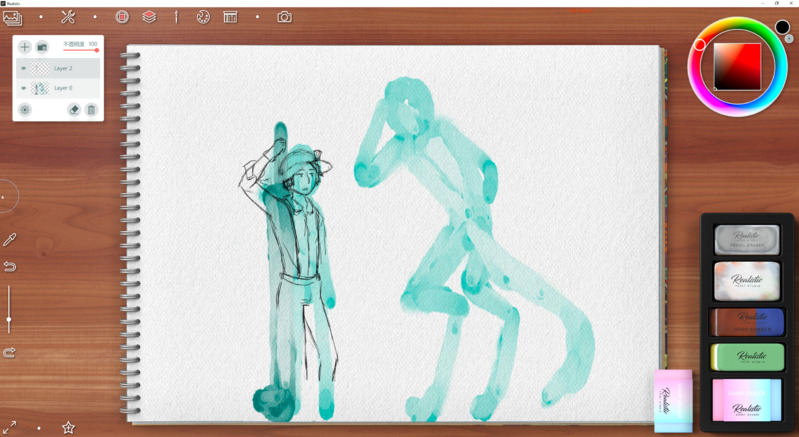Pick the eyedropper tool on left sidebar
Image resolution: width=799 pixels, height=437 pixels.
click(9, 239)
